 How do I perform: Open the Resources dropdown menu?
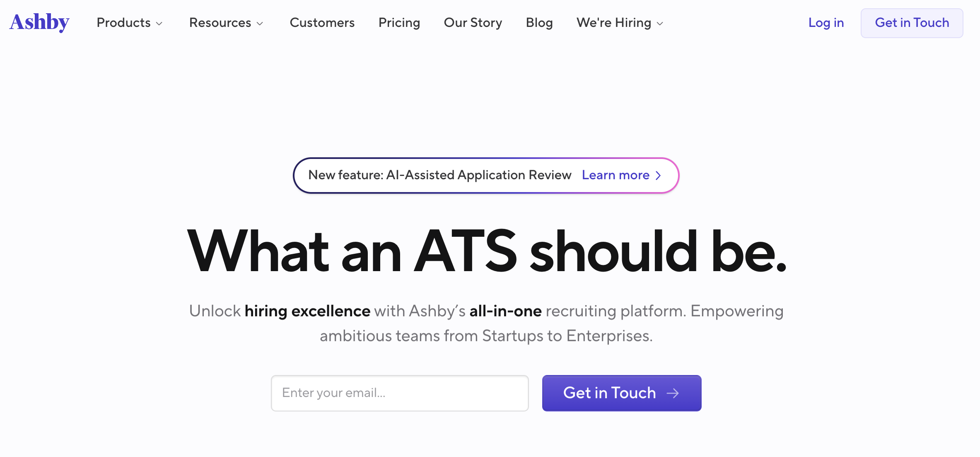click(220, 23)
